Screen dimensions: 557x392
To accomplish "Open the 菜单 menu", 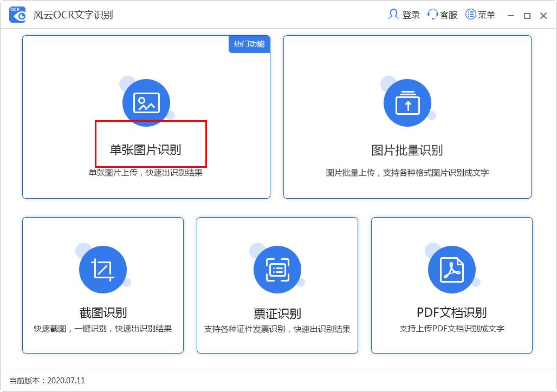I will pyautogui.click(x=479, y=15).
